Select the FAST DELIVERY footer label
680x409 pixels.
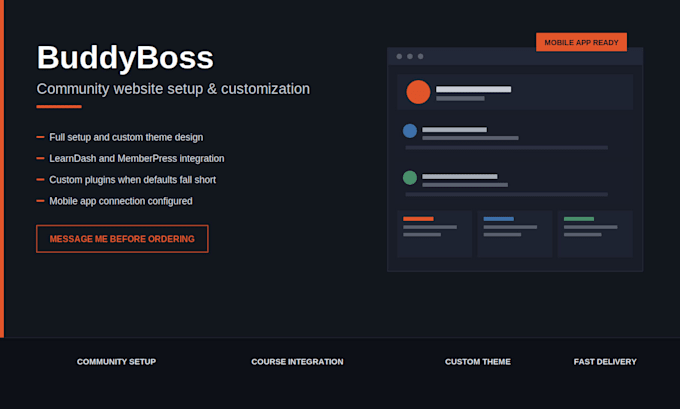click(605, 361)
